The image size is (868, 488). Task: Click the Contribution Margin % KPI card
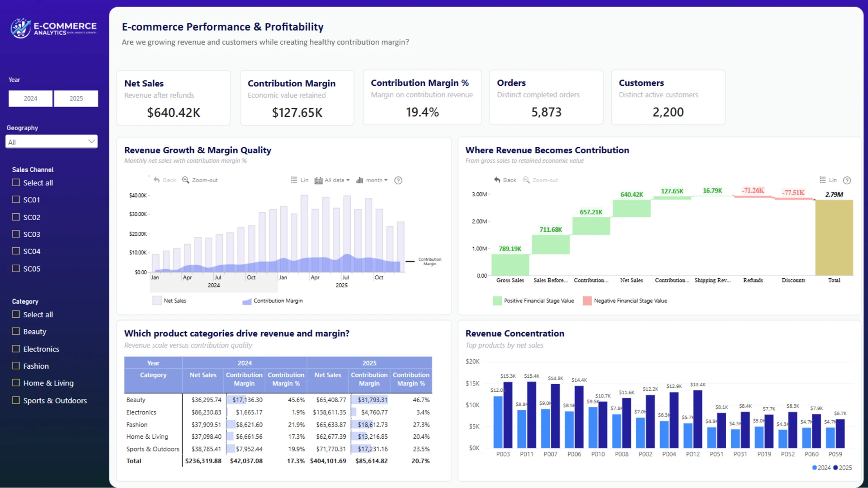(422, 98)
